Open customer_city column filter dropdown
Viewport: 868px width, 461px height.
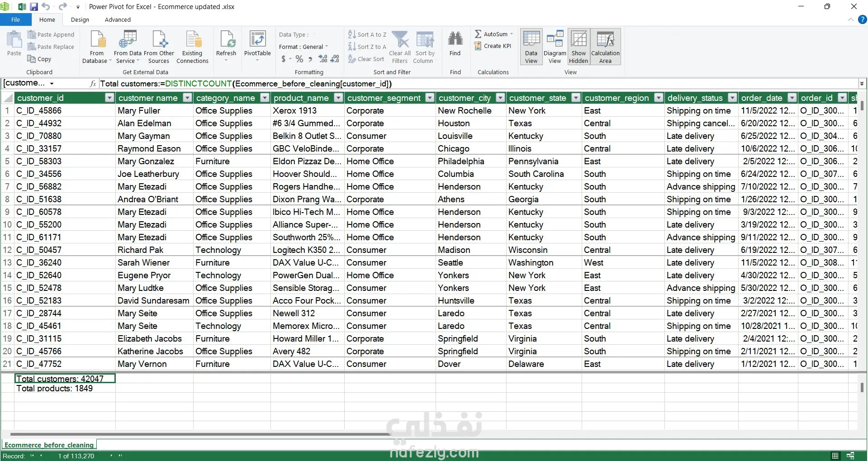pos(500,98)
